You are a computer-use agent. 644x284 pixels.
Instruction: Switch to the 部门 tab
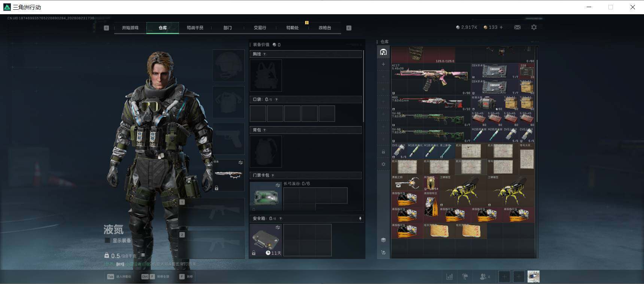pos(228,28)
